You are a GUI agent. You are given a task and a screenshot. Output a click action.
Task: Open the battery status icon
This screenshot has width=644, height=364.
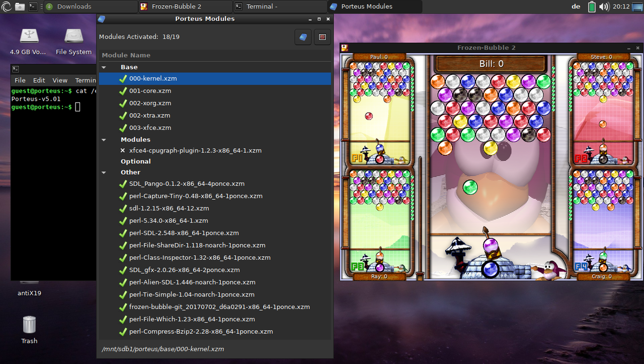point(592,7)
